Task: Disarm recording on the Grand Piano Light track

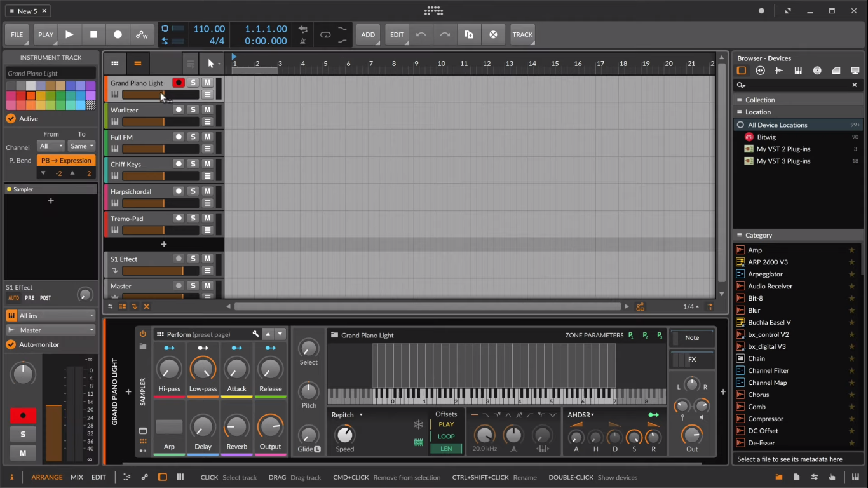Action: (178, 83)
